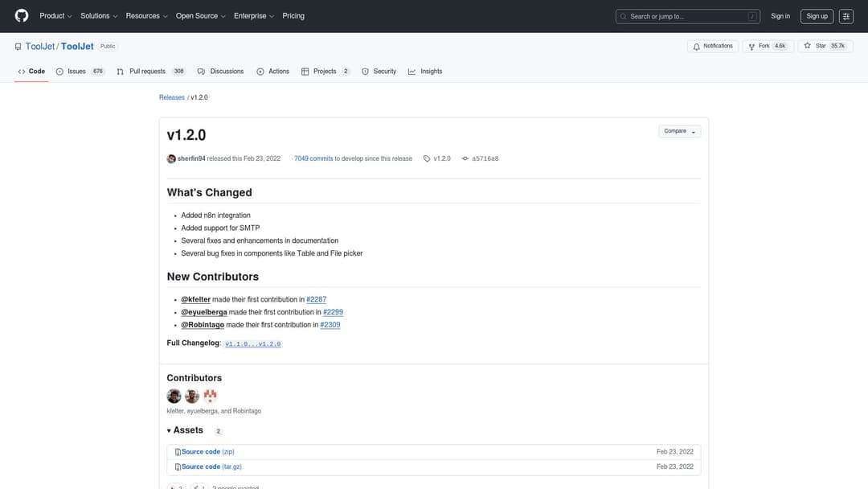
Task: Open the Compare dropdown
Action: click(679, 131)
